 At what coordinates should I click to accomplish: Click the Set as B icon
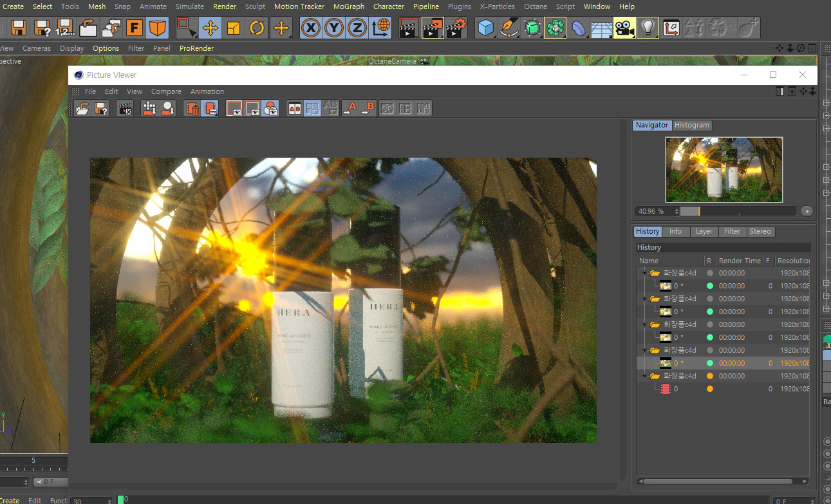point(368,109)
